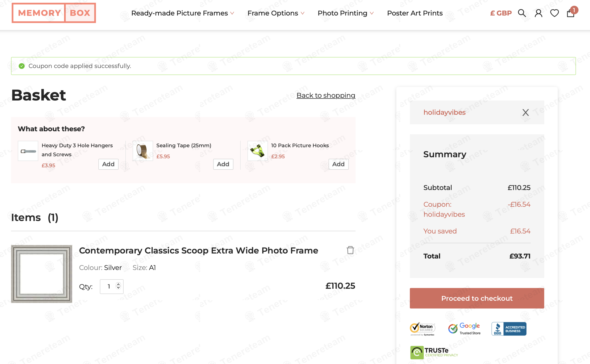
Task: Delete the Contemporary Classics frame with trash icon
Action: click(x=350, y=250)
